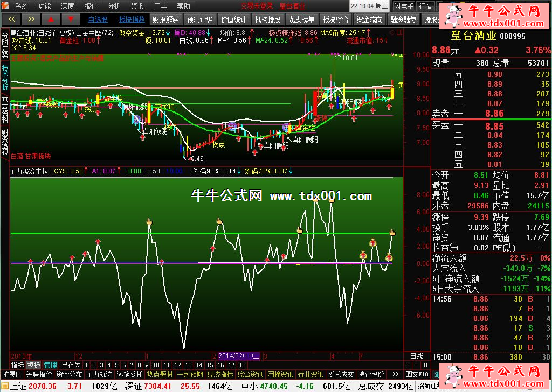Open the 工具 menu

pyautogui.click(x=160, y=6)
